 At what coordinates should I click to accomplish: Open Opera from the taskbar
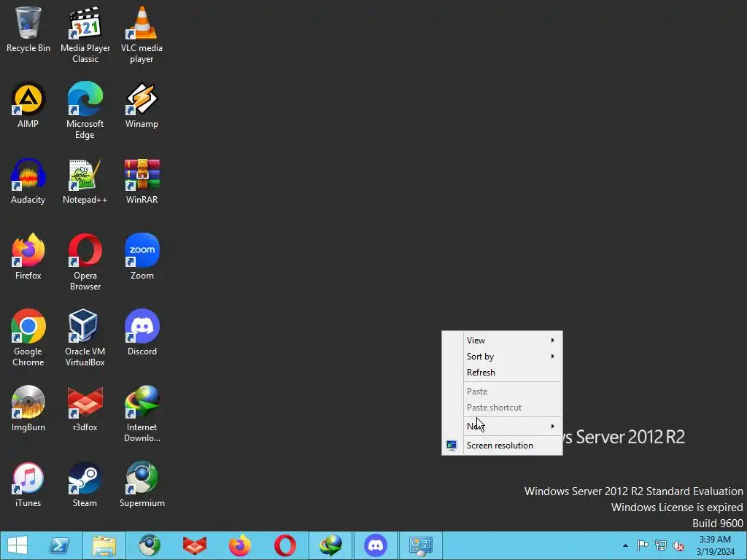pyautogui.click(x=285, y=545)
